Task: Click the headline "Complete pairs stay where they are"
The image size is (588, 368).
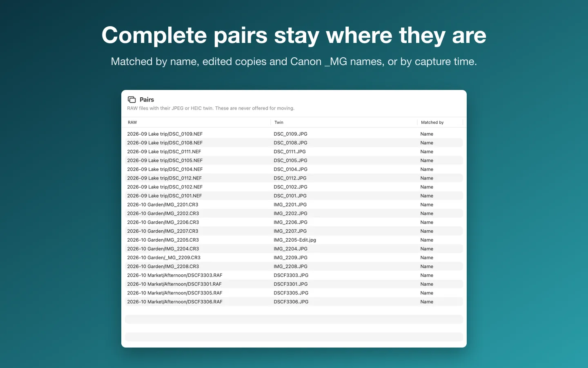Action: [x=294, y=36]
